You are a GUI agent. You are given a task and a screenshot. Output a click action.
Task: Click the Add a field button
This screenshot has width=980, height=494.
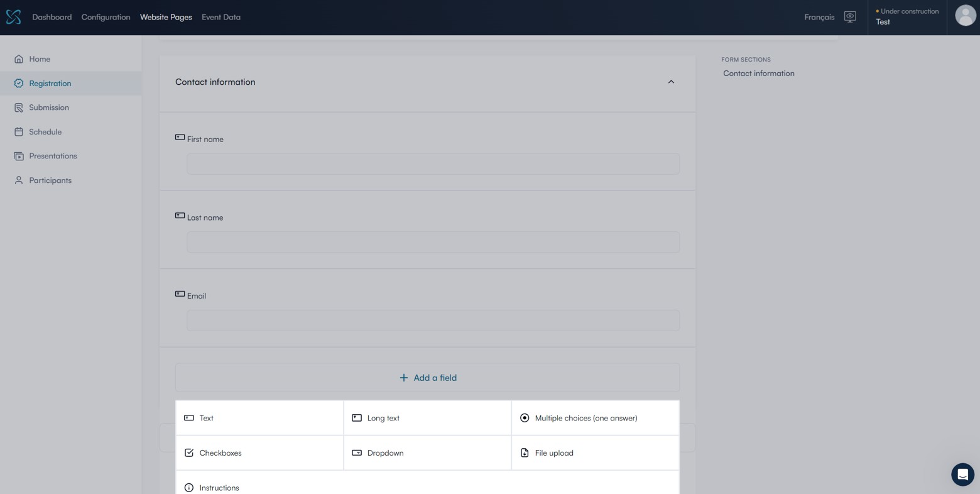(427, 378)
